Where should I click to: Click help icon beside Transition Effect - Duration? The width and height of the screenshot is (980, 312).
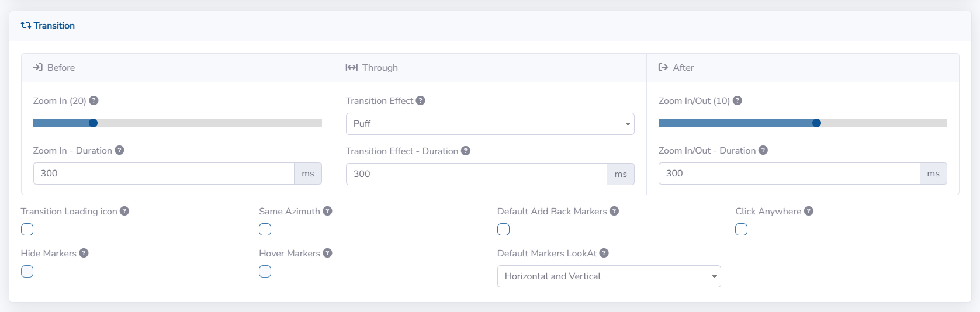click(465, 151)
